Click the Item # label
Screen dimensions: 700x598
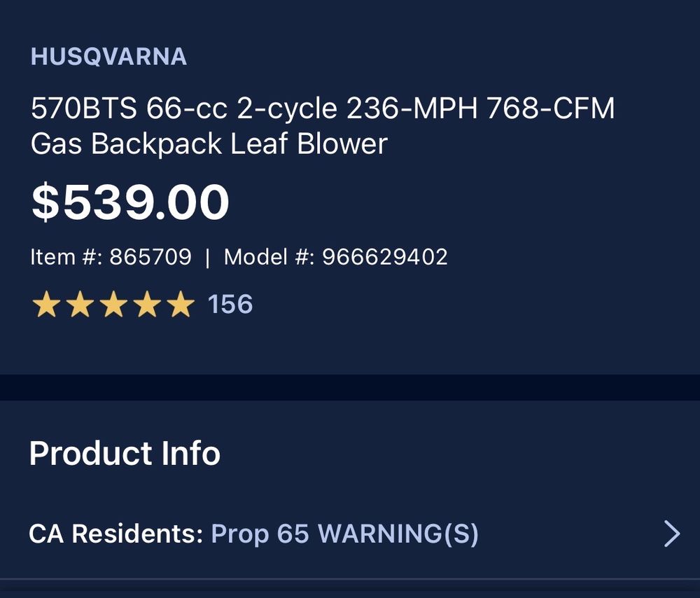(x=66, y=257)
